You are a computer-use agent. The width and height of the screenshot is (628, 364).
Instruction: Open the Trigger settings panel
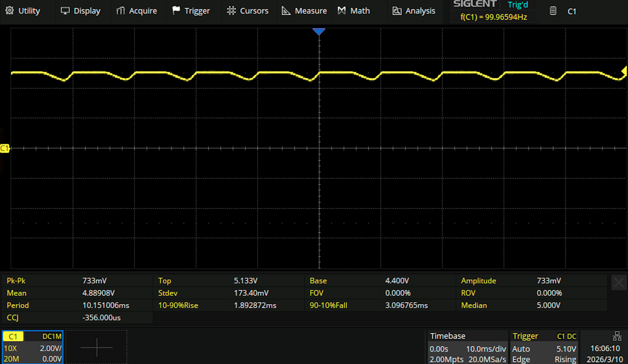(544, 348)
